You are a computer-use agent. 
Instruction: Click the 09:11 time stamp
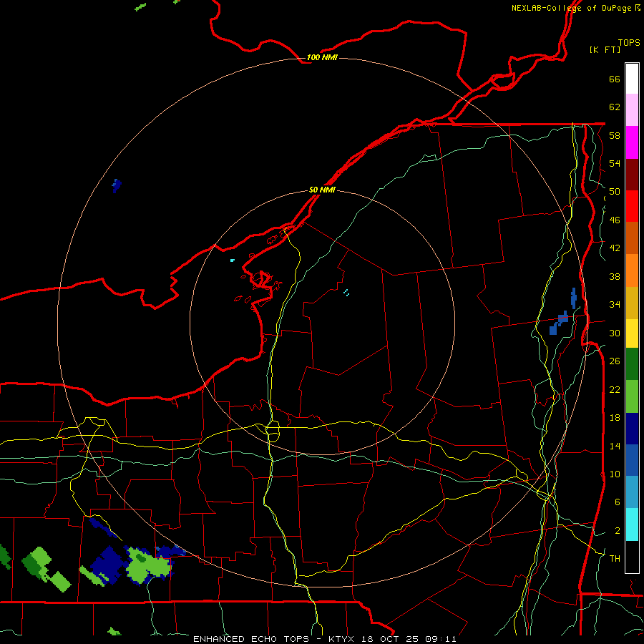click(441, 639)
